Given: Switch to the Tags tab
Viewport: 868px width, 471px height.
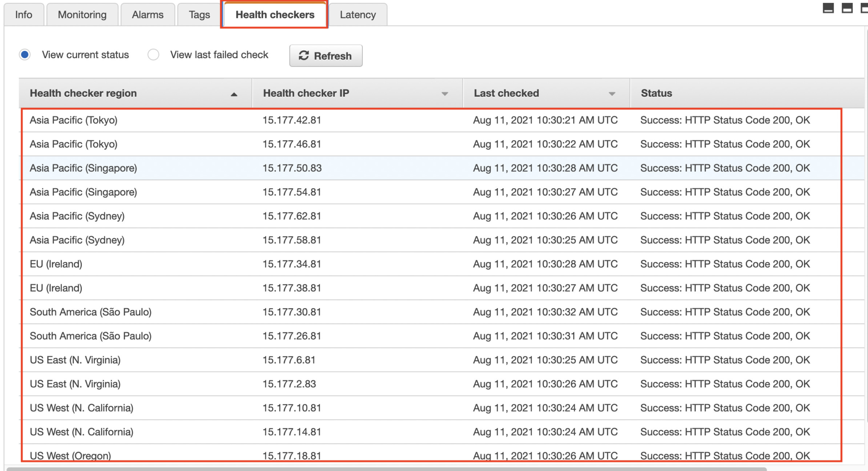Looking at the screenshot, I should [x=199, y=15].
